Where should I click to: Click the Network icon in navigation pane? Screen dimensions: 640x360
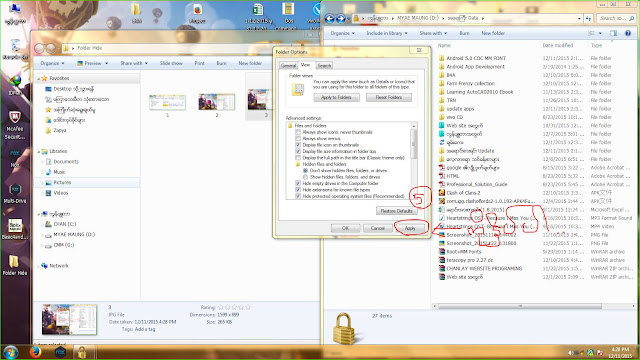44,266
